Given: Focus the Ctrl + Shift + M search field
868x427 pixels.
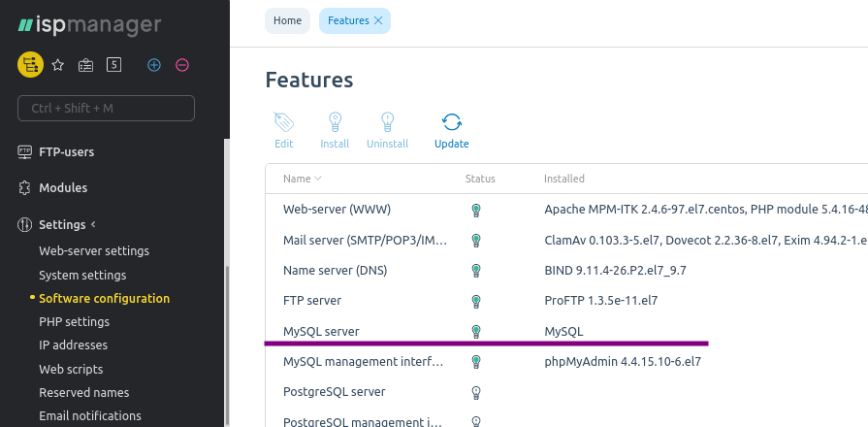Looking at the screenshot, I should [107, 108].
